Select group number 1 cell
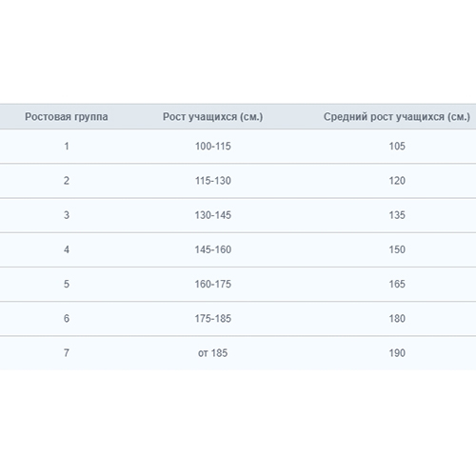Screen dimensions: 476x476 click(x=67, y=146)
